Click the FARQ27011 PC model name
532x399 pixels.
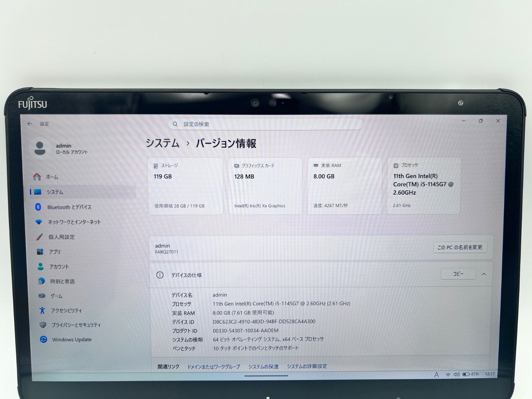pyautogui.click(x=167, y=252)
